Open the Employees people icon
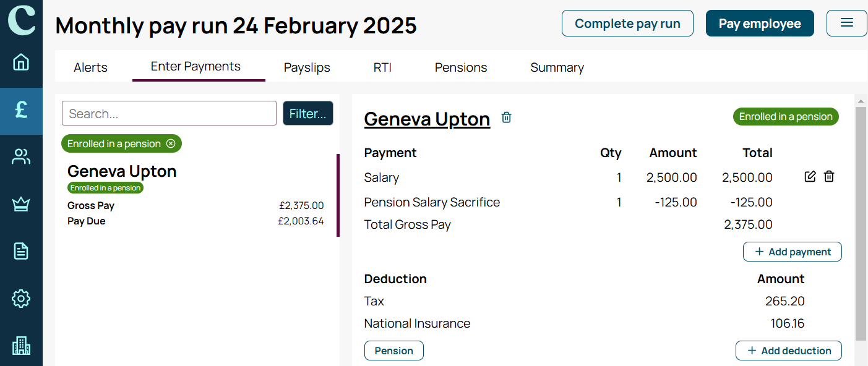 [21, 157]
